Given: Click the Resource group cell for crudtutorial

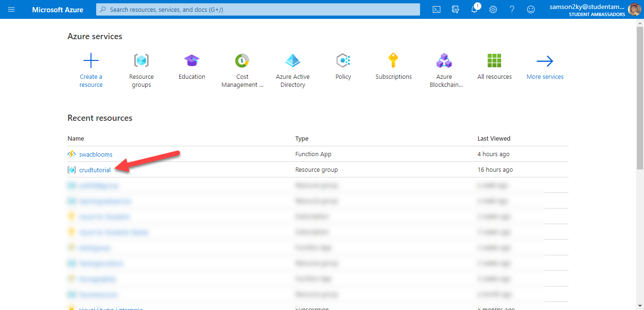Looking at the screenshot, I should tap(316, 170).
